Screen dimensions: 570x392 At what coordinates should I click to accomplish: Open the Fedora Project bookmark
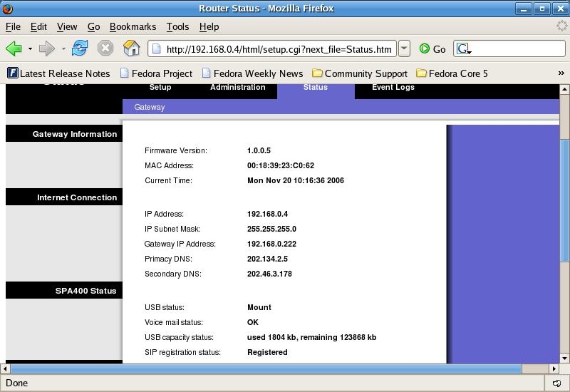(x=156, y=73)
